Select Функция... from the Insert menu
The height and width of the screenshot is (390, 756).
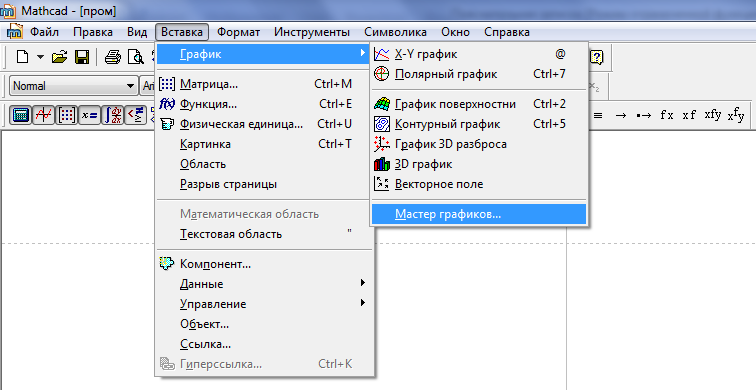point(263,104)
